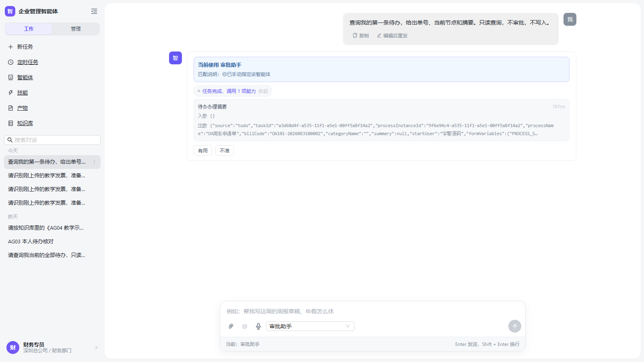This screenshot has width=644, height=362.
Task: Open conversation '请查询我当前的全部待办，只读...'
Action: 52,255
